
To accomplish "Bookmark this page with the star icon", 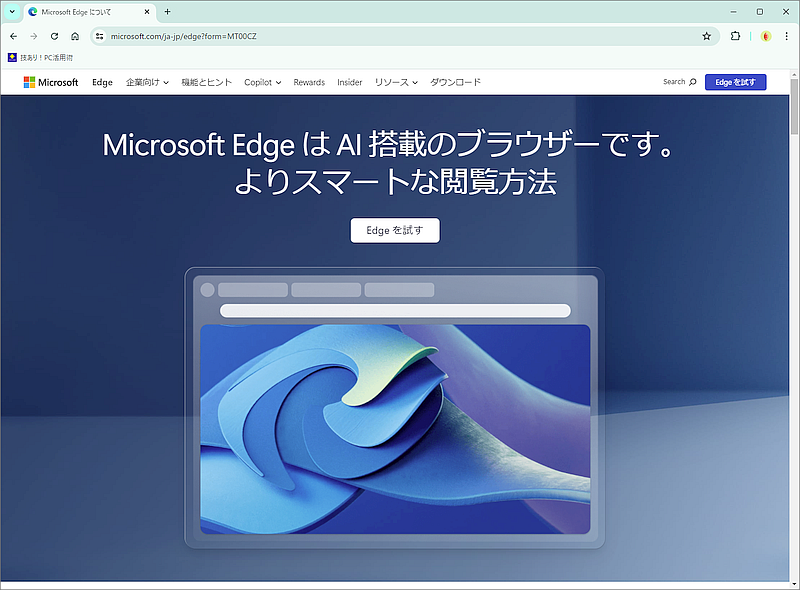I will [707, 36].
